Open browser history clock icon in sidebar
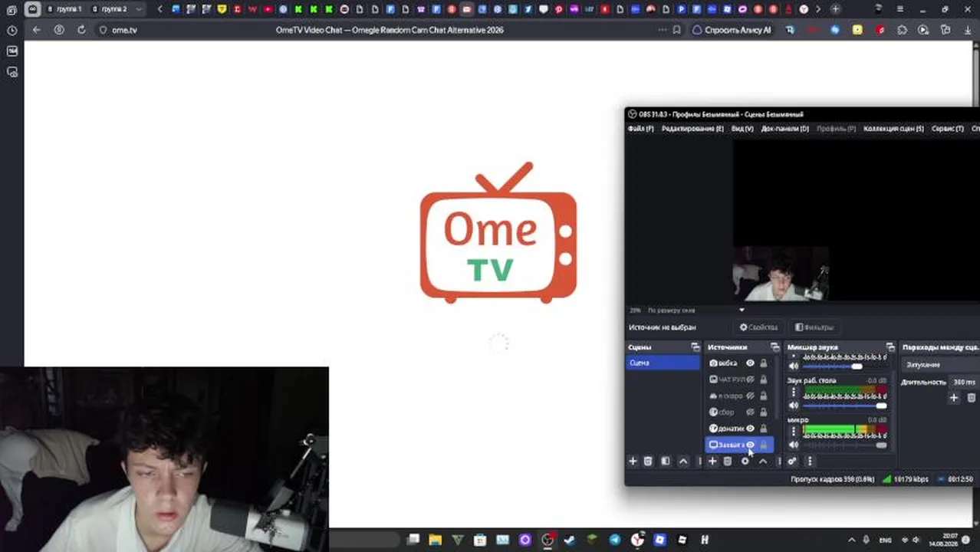 (12, 31)
